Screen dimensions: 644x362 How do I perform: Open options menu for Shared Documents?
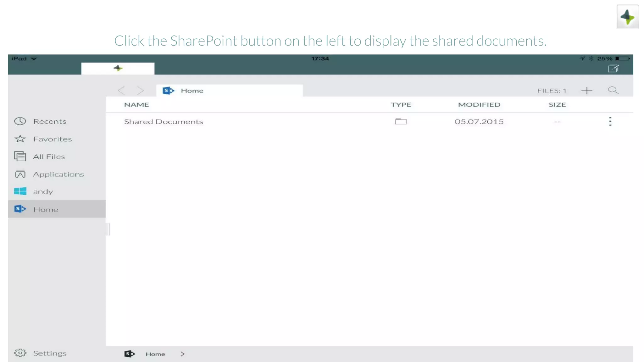610,121
